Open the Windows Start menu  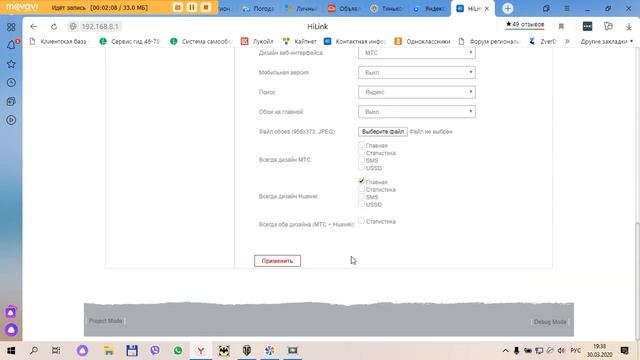tap(11, 351)
